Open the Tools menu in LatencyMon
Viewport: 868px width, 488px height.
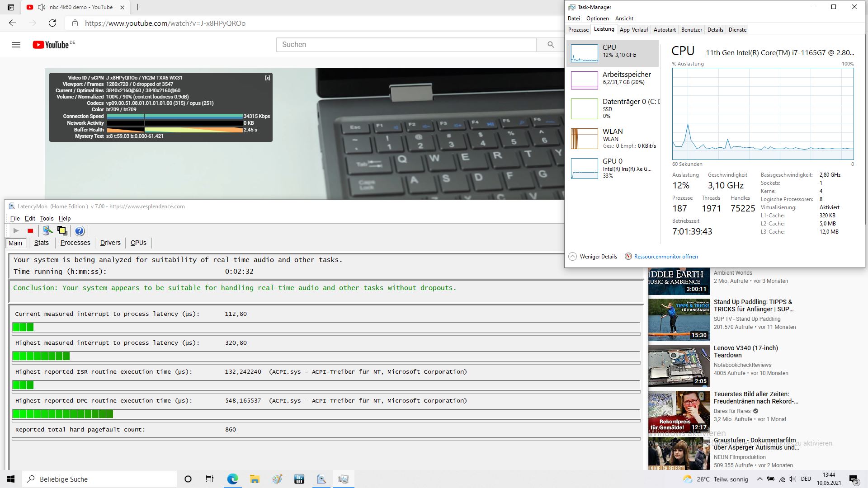click(47, 219)
